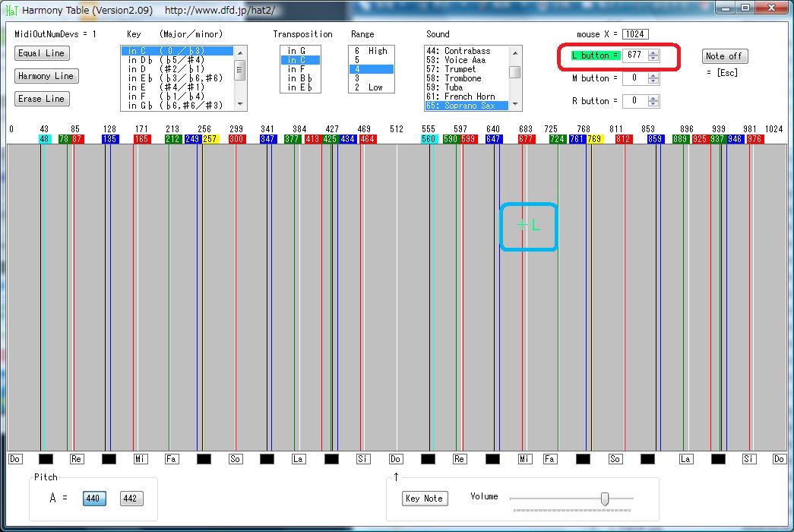Decrease the R button value stepper

(x=653, y=104)
